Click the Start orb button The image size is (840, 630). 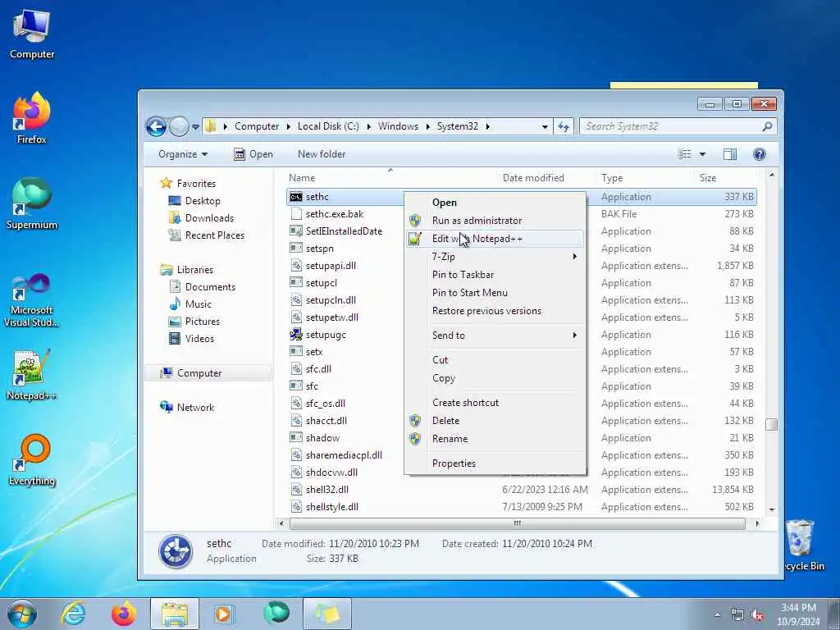(x=22, y=614)
